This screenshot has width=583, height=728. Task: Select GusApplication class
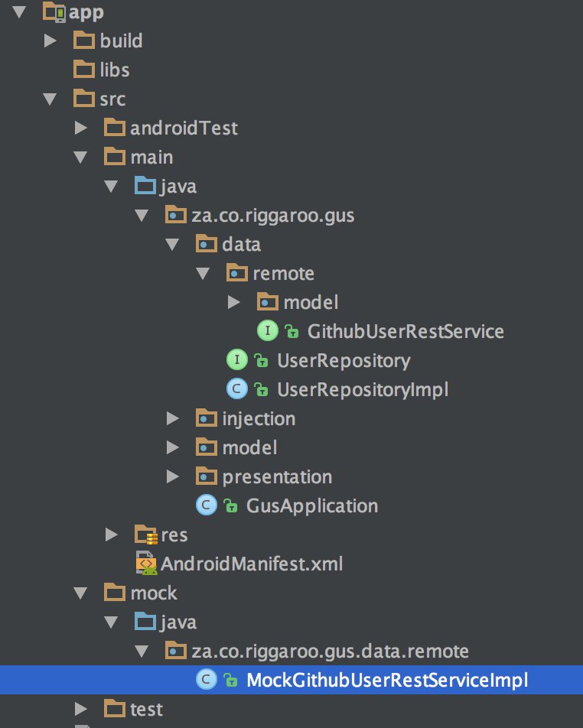(312, 506)
